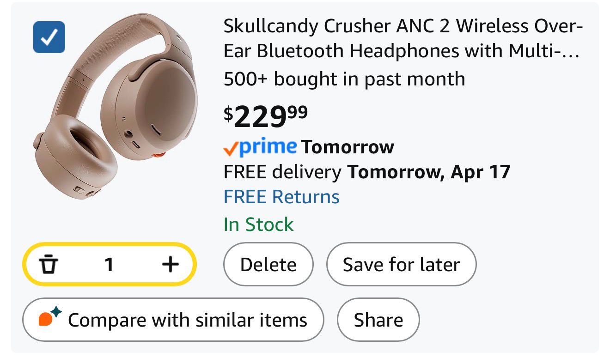Click the Save for later button
610x364 pixels.
point(401,265)
